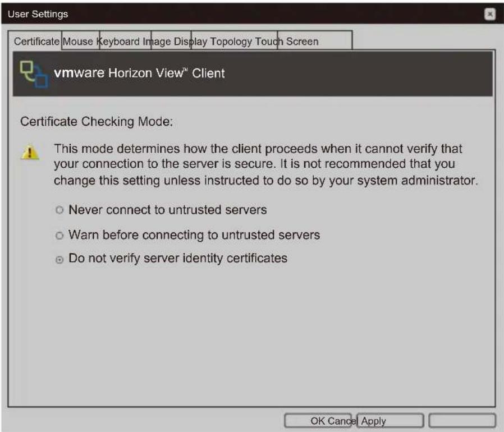504x432 pixels.
Task: Close the User Settings dialog
Action: (x=489, y=14)
